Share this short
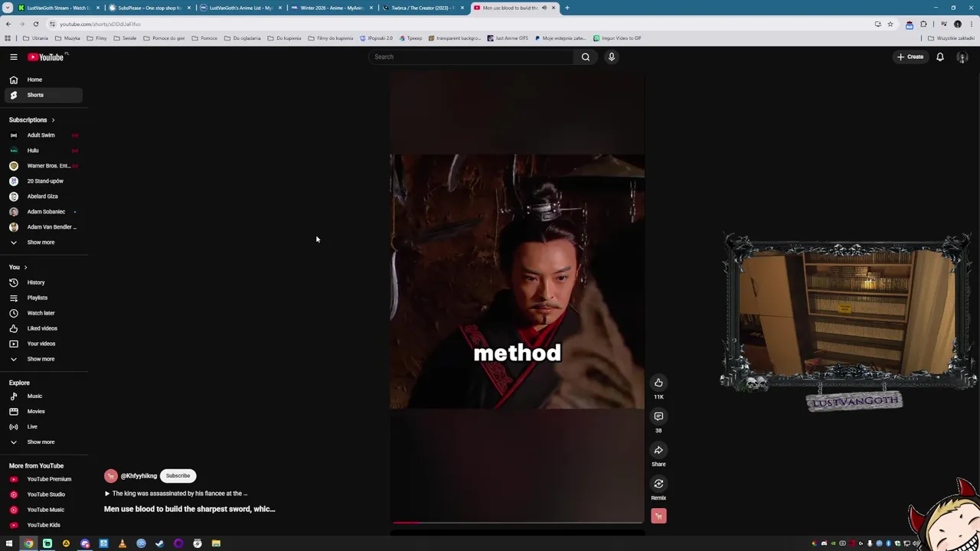This screenshot has height=551, width=980. tap(658, 450)
